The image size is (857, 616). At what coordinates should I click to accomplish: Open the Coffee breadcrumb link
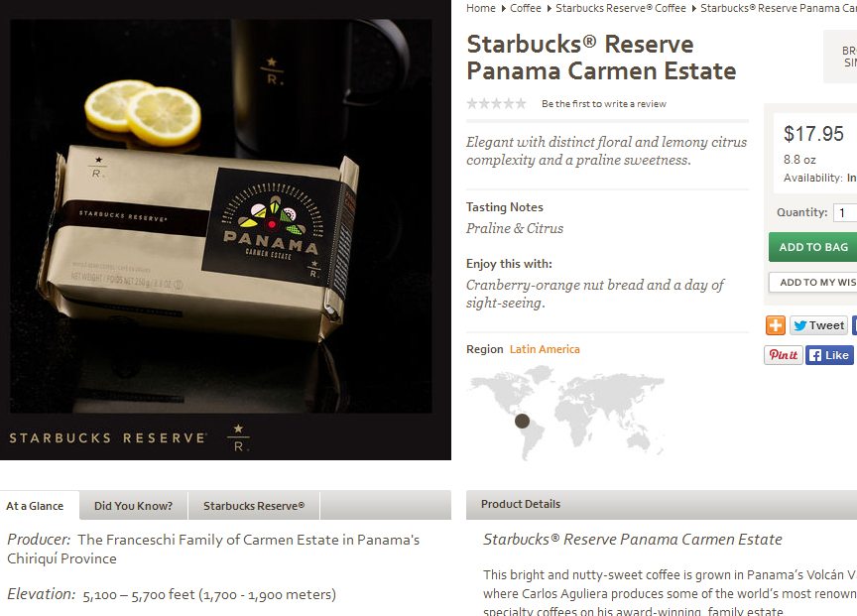click(526, 8)
